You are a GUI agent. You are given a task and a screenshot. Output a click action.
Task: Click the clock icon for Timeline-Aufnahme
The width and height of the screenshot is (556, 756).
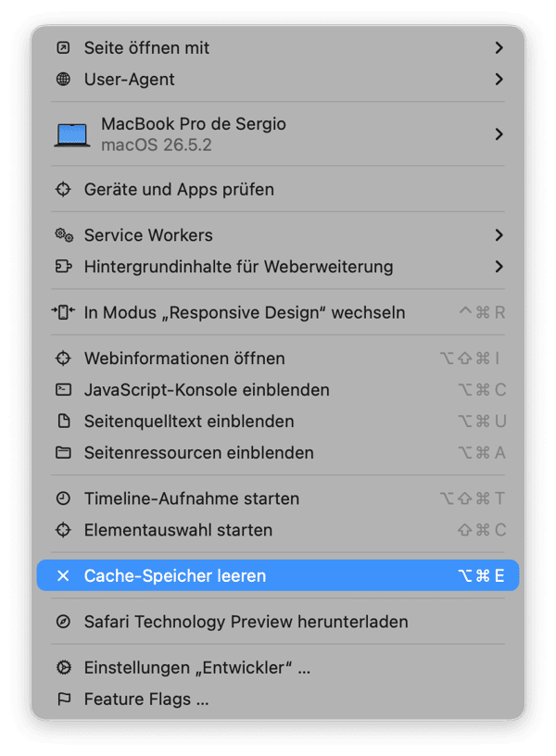(x=63, y=498)
